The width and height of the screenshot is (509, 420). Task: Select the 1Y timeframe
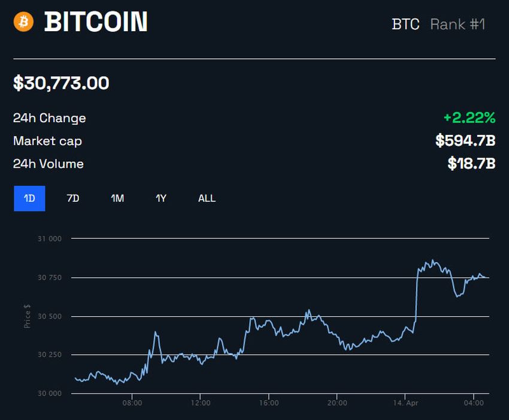[160, 198]
